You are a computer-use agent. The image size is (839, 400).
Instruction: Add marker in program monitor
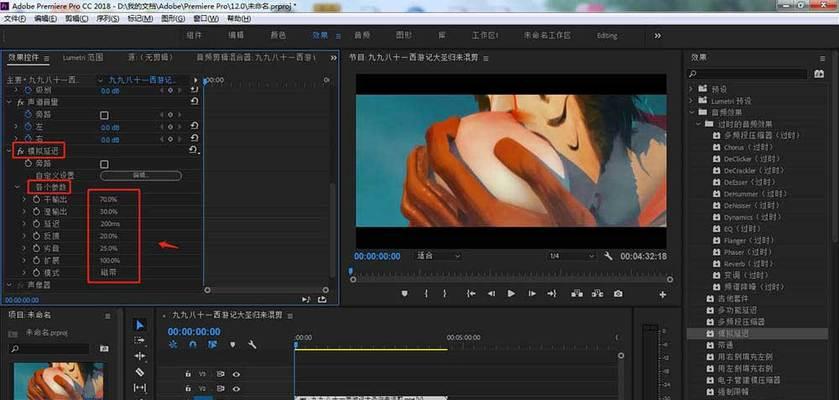[405, 294]
